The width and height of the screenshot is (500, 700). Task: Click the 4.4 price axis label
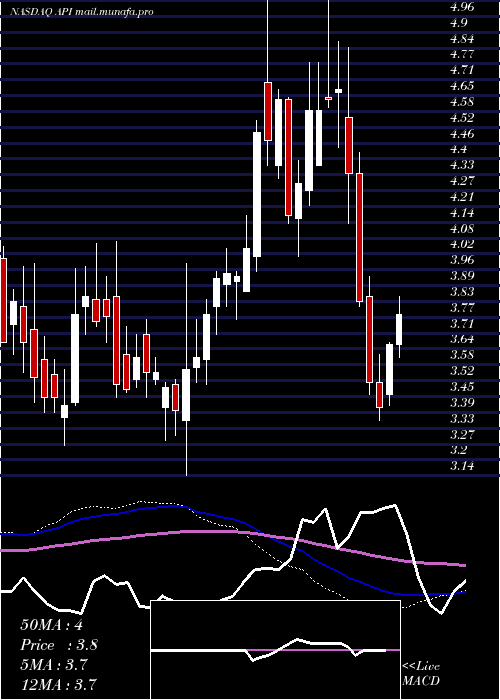(460, 149)
